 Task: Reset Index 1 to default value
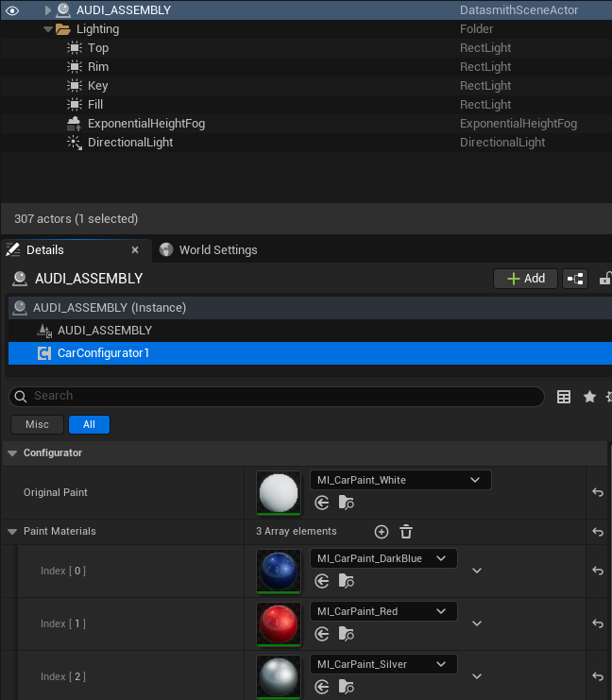point(598,623)
